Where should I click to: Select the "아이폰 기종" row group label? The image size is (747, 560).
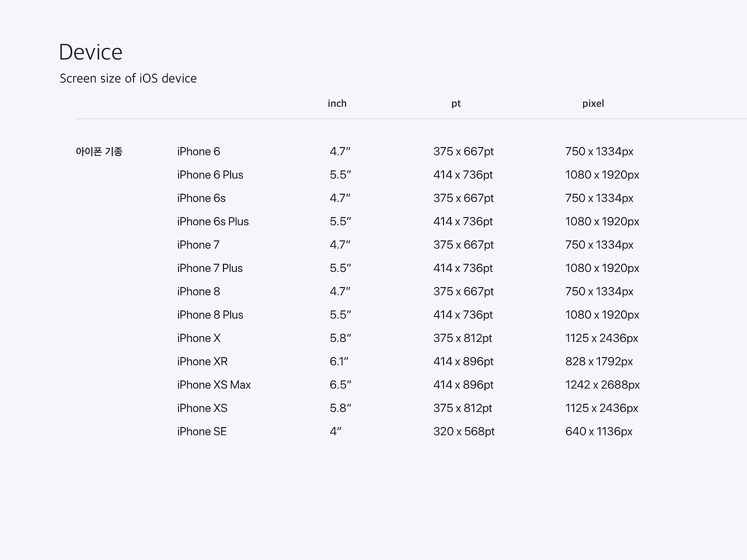coord(99,152)
